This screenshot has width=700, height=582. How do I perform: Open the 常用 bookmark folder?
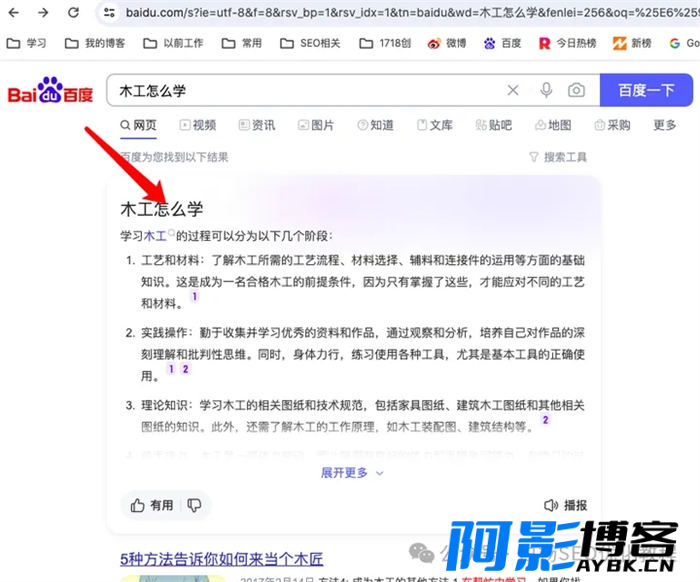click(x=242, y=43)
